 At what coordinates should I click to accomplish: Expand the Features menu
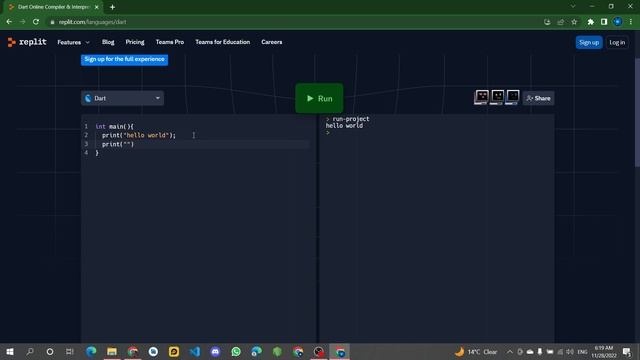click(73, 42)
